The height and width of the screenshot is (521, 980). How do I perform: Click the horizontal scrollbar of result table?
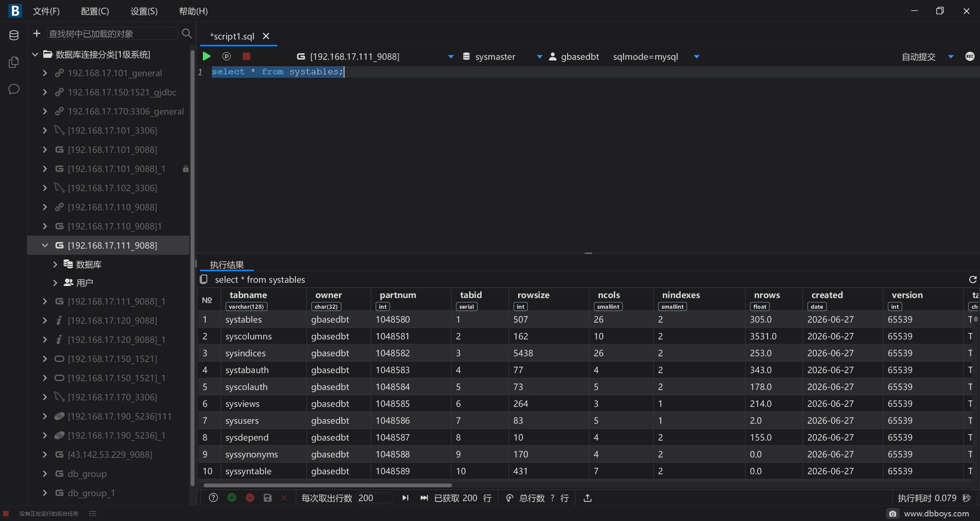[x=328, y=485]
